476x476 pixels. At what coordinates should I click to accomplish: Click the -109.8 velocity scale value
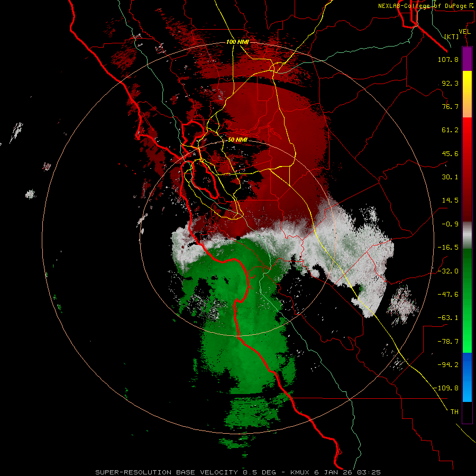pyautogui.click(x=446, y=388)
